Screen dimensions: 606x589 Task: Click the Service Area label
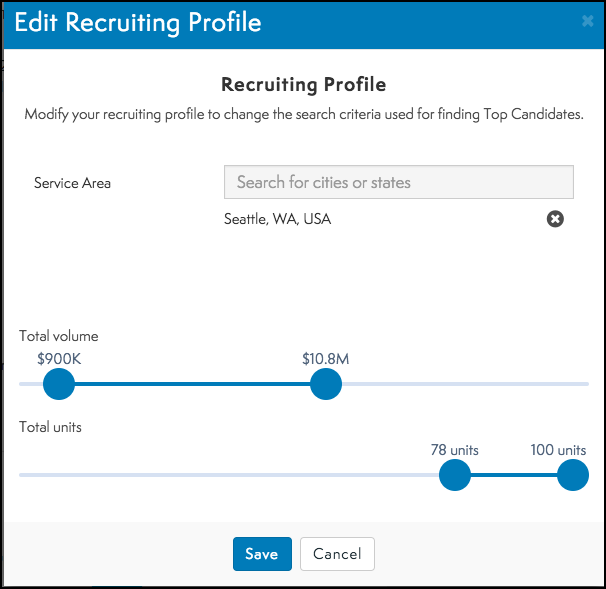click(x=72, y=183)
